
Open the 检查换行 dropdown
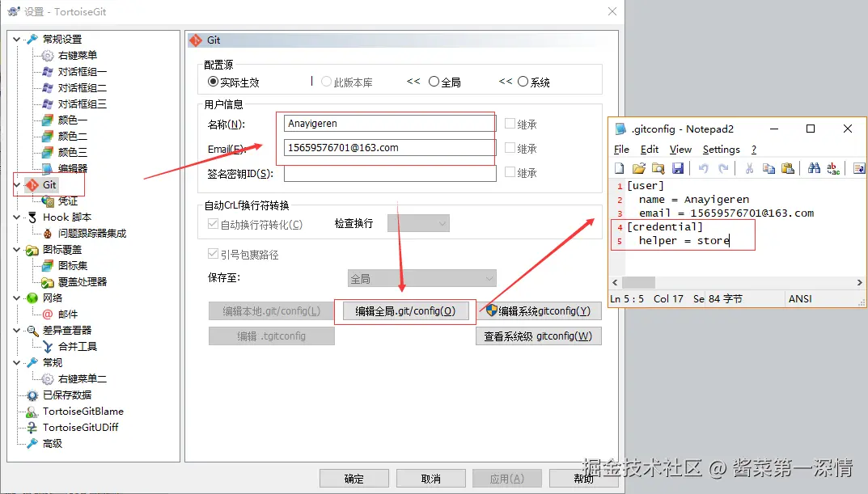pos(418,223)
